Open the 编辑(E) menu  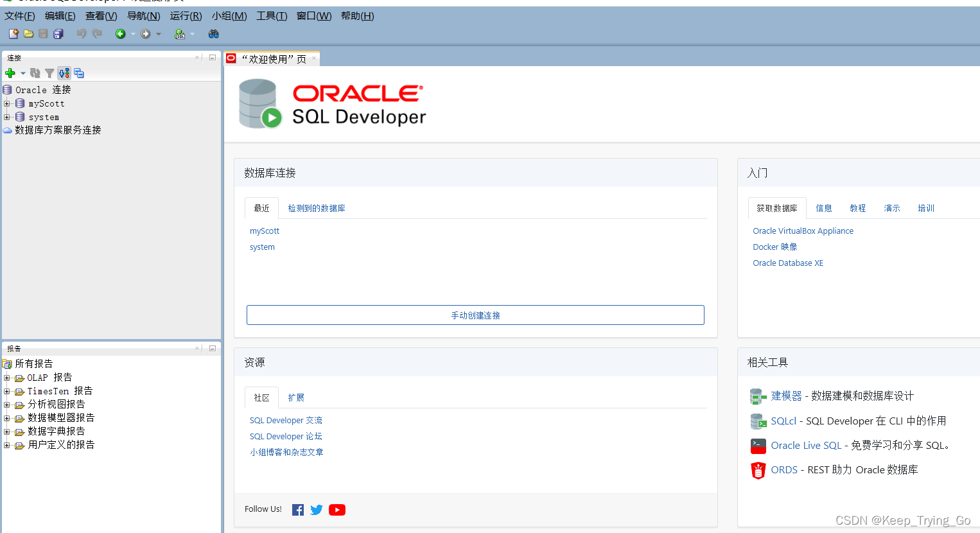tap(60, 16)
